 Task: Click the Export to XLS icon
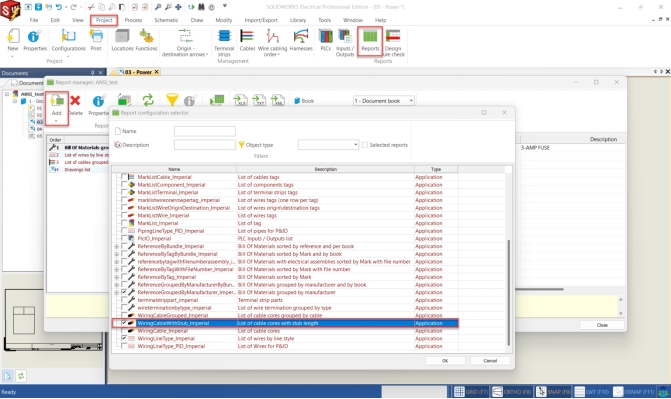tap(240, 100)
